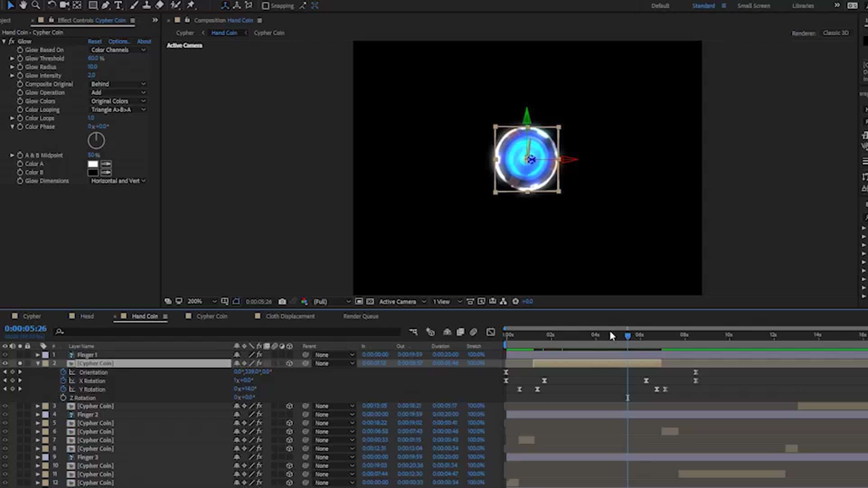
Task: Open the Glow Dimensions dropdown
Action: tap(118, 181)
